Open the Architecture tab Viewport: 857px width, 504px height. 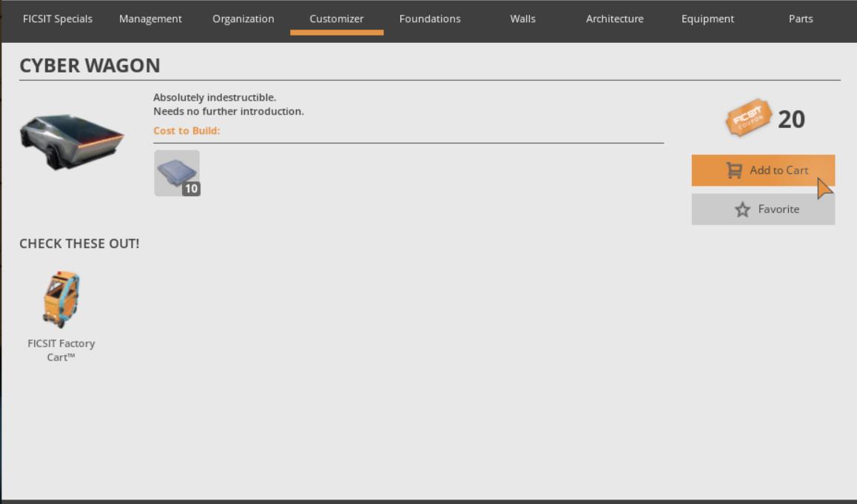click(615, 19)
